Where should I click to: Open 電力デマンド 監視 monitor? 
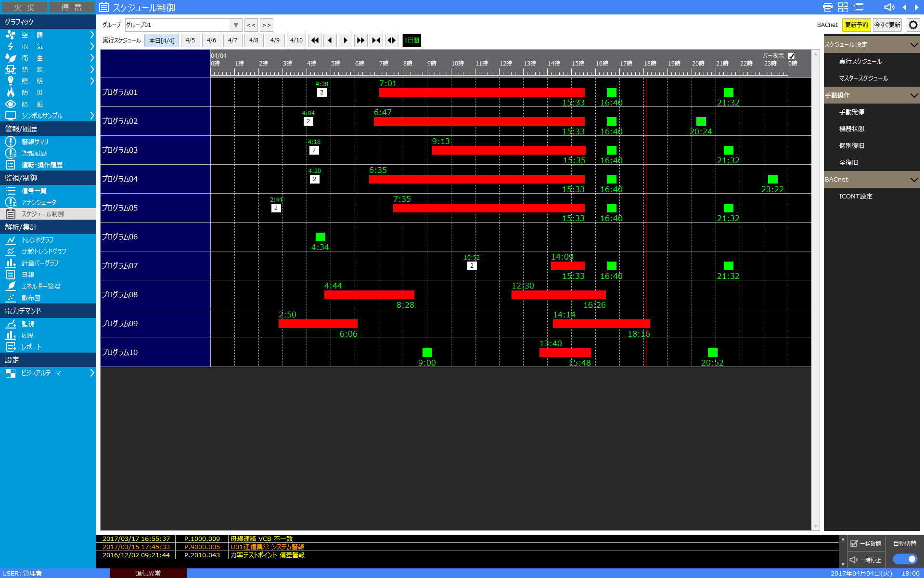pyautogui.click(x=48, y=324)
